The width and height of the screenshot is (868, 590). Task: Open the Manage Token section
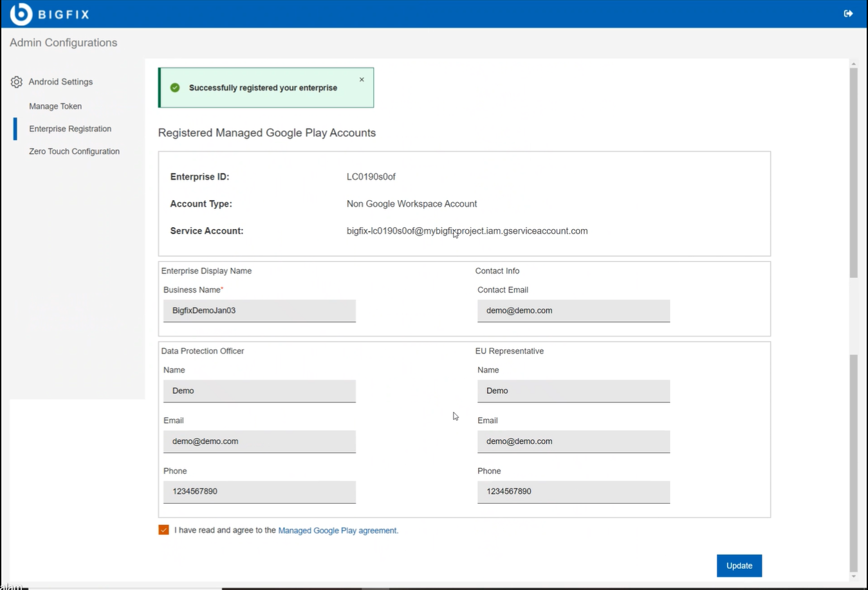click(55, 106)
